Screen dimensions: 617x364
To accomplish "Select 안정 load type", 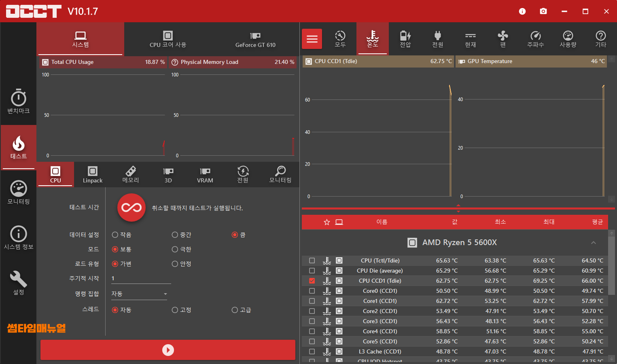I will [182, 264].
